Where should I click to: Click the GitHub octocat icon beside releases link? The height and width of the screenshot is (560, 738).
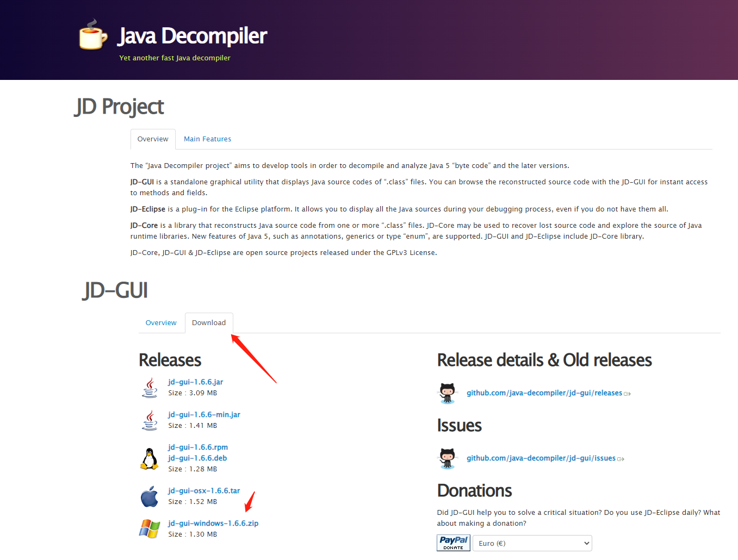point(447,393)
